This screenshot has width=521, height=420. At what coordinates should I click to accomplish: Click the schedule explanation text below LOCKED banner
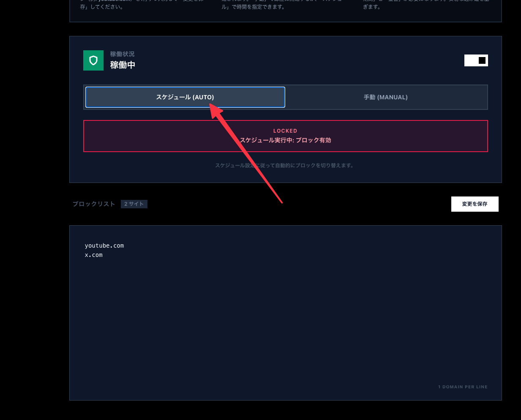click(x=285, y=165)
